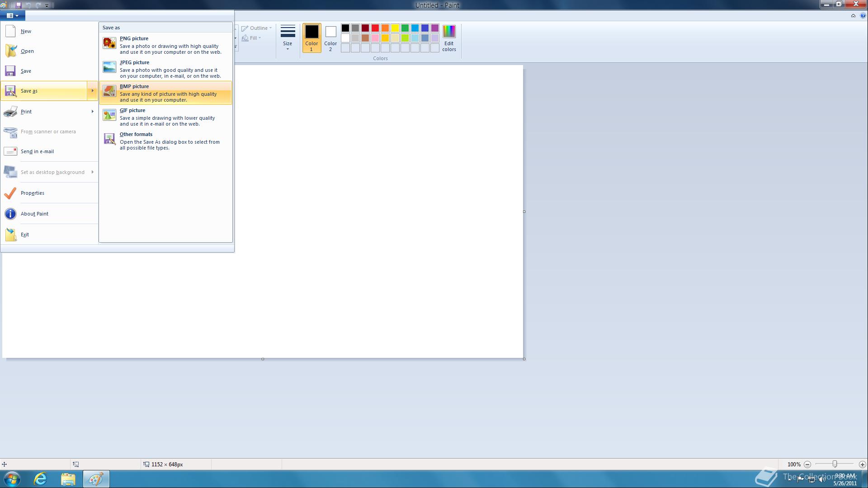Click the zoom in plus button
This screenshot has height=488, width=868.
(x=862, y=464)
